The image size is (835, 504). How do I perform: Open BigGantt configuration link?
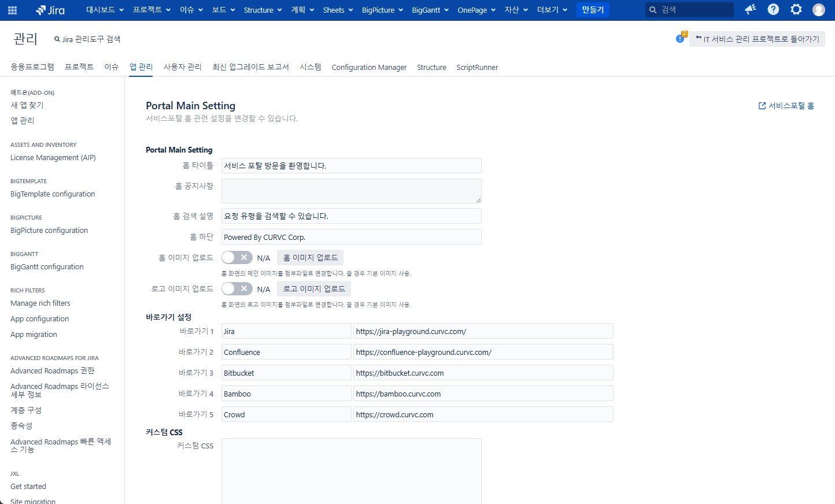[47, 266]
